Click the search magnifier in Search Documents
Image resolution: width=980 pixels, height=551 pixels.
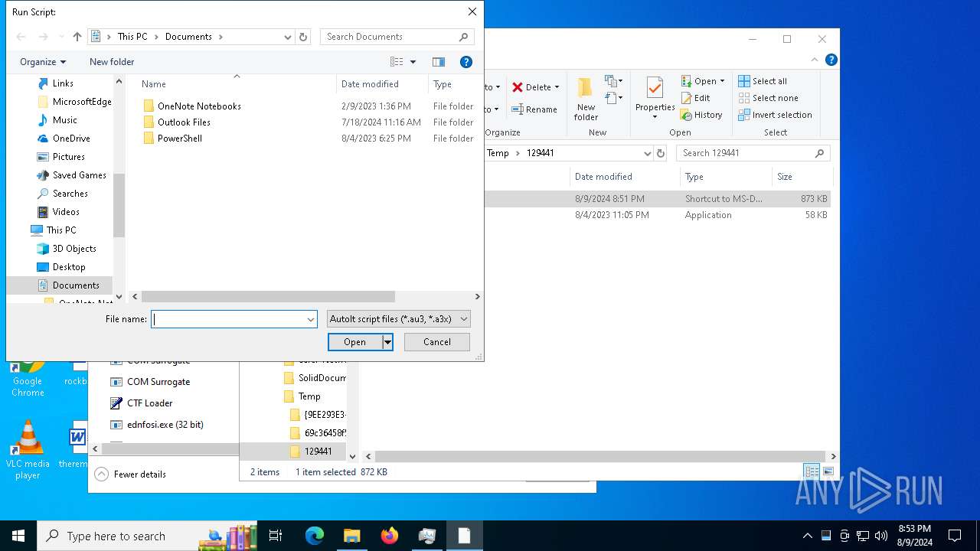(463, 37)
